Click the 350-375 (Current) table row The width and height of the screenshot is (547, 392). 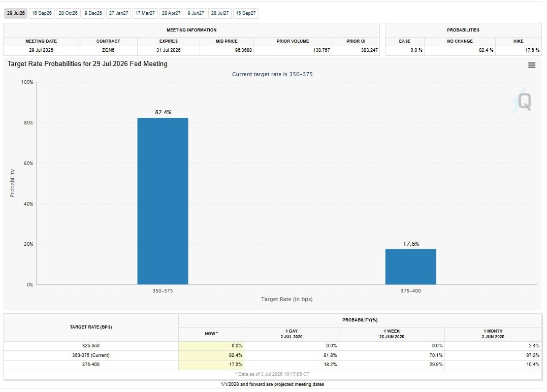pos(272,355)
